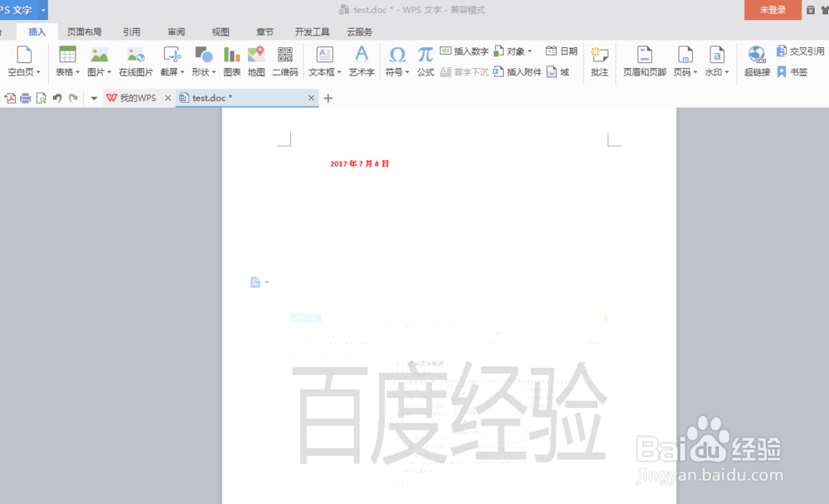
Task: Add watermark via 水印 icon
Action: tap(716, 55)
